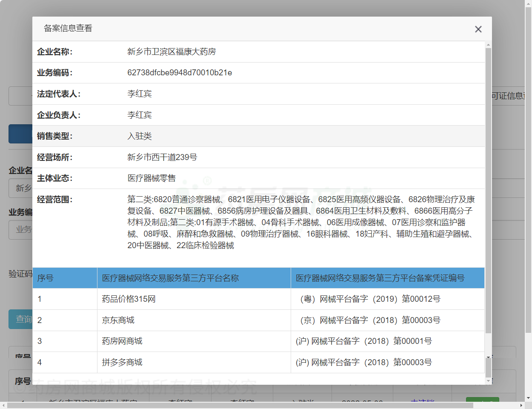Click the company name 新乡市卫滨区福康大药房
532x409 pixels.
172,52
